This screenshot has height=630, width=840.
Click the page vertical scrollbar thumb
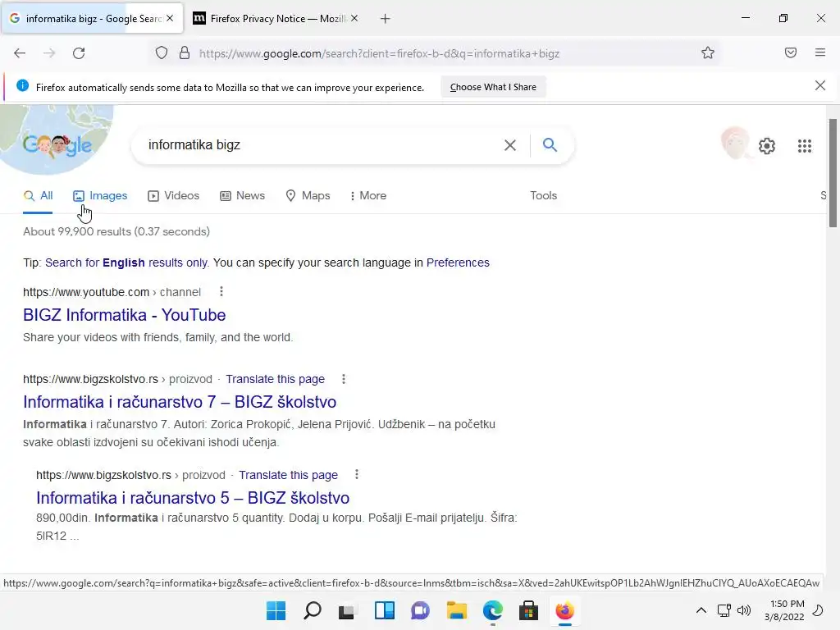pyautogui.click(x=833, y=173)
